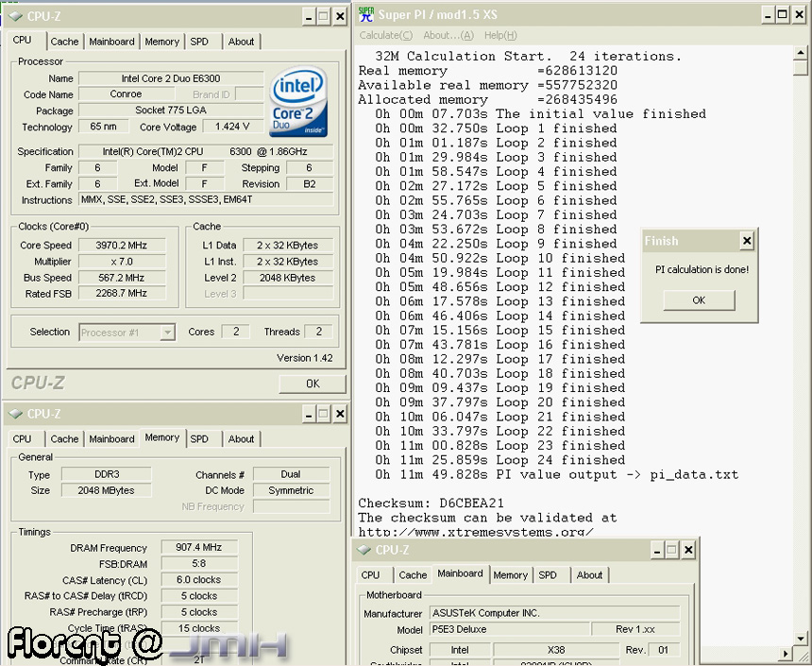The height and width of the screenshot is (666, 812).
Task: Switch to Memory tab in top CPU-Z window
Action: (x=161, y=42)
